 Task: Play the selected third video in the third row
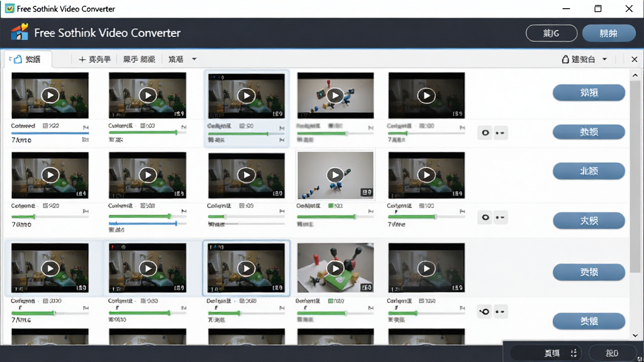click(246, 268)
